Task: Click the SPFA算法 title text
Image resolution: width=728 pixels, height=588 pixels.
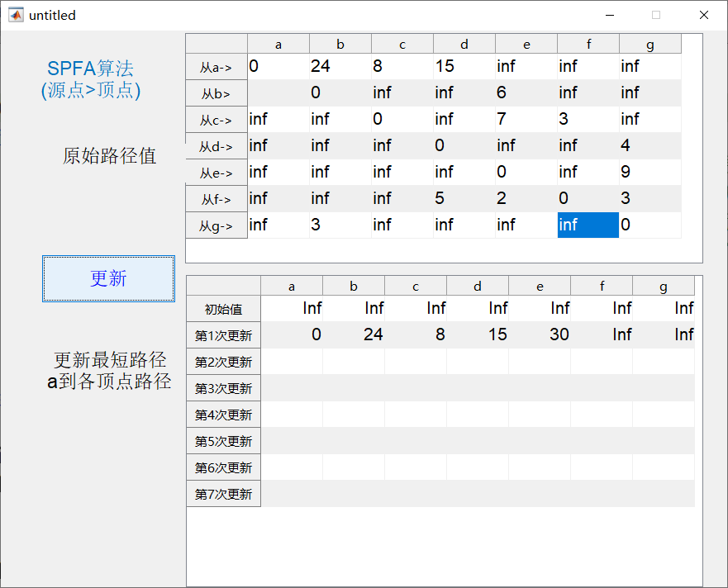Action: [x=90, y=69]
